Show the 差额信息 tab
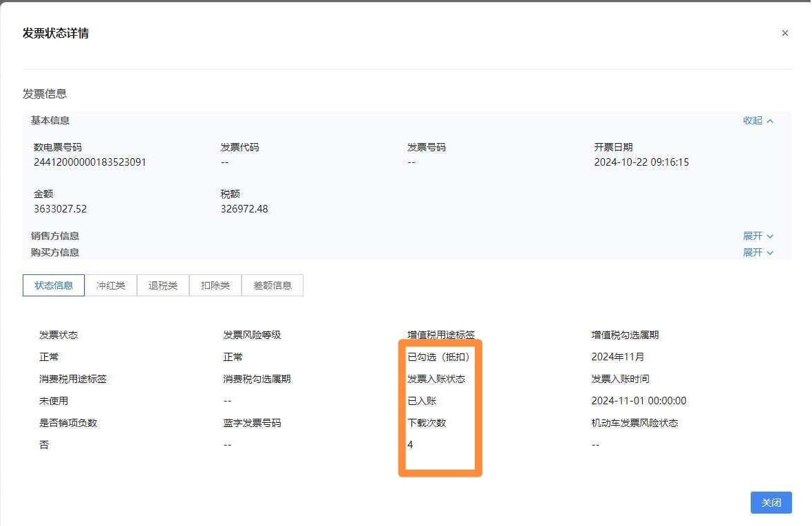 pyautogui.click(x=273, y=285)
